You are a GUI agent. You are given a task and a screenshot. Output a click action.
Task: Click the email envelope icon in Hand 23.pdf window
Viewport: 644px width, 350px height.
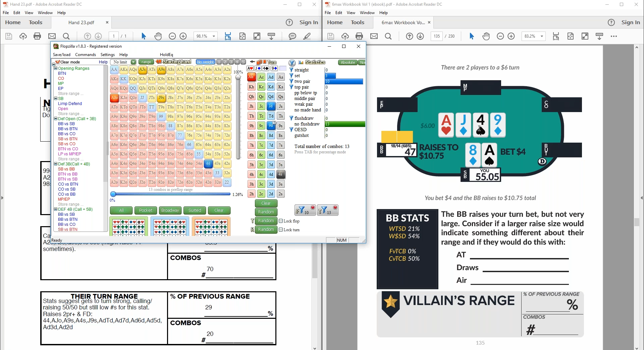(52, 36)
